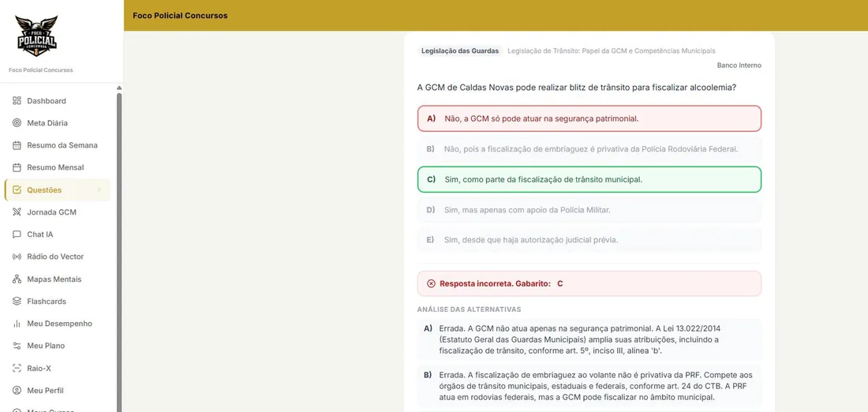The image size is (868, 412).
Task: Open Resumo da Semana page
Action: pos(58,145)
